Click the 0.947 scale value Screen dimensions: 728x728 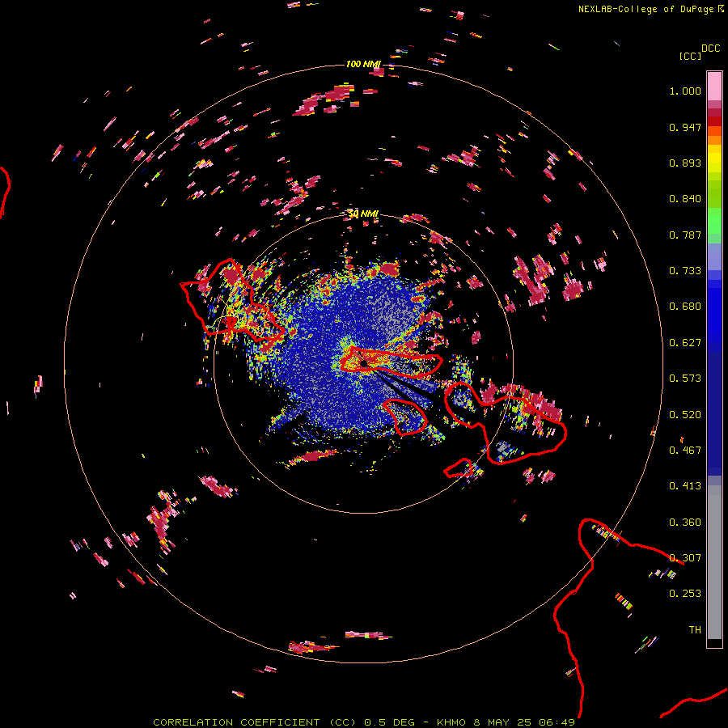click(685, 127)
